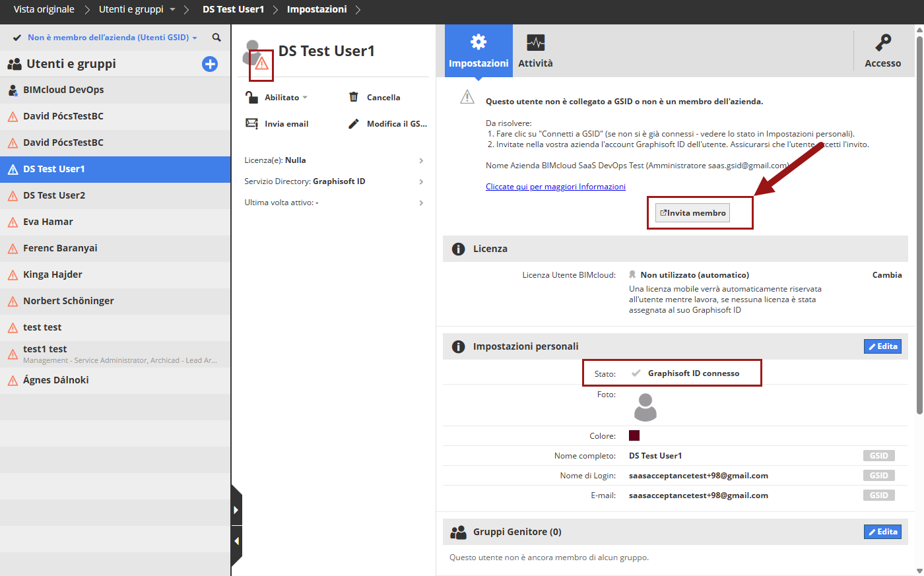
Task: Click the info icon beside Licenza
Action: point(458,249)
